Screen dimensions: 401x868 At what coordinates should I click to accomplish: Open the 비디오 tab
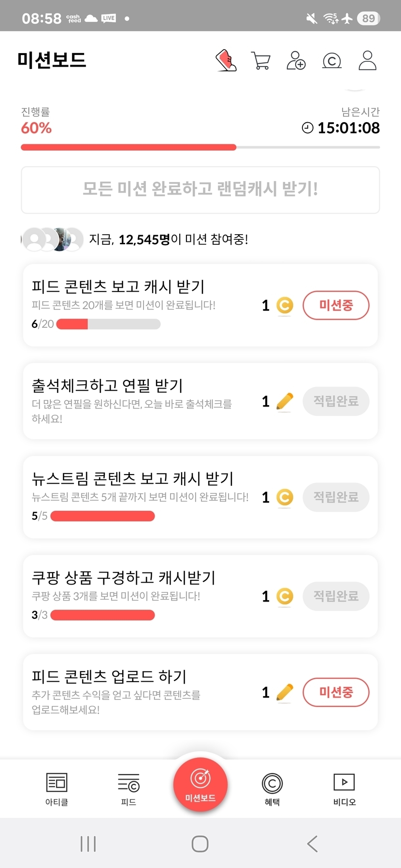[344, 789]
